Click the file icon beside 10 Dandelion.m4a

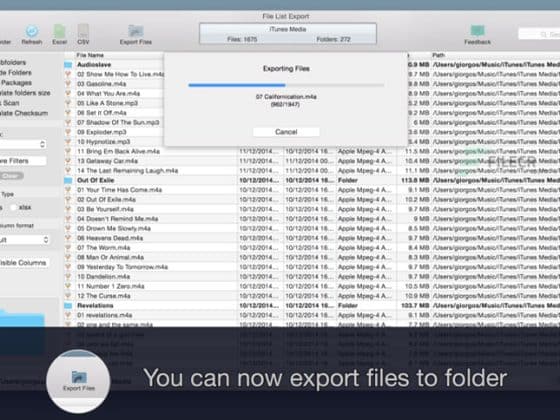click(x=68, y=277)
